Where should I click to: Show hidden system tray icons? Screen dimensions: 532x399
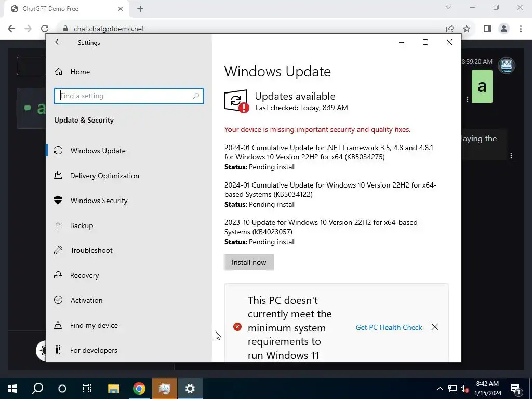tap(440, 389)
